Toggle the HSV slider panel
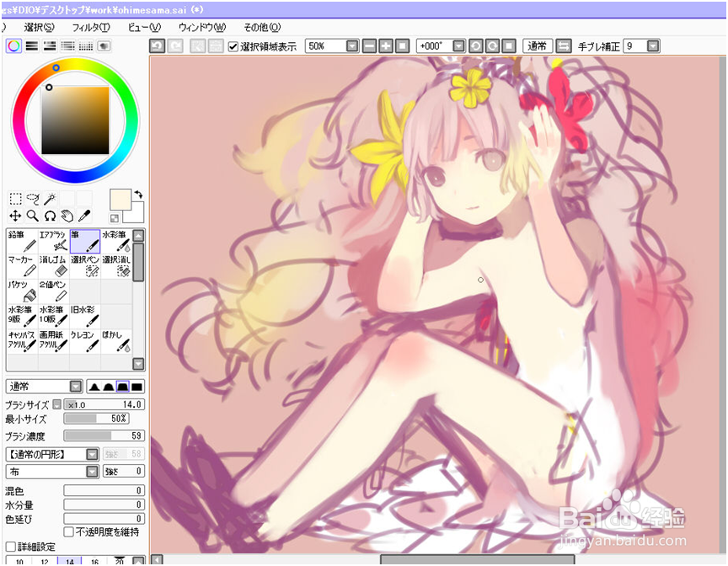 tap(50, 45)
